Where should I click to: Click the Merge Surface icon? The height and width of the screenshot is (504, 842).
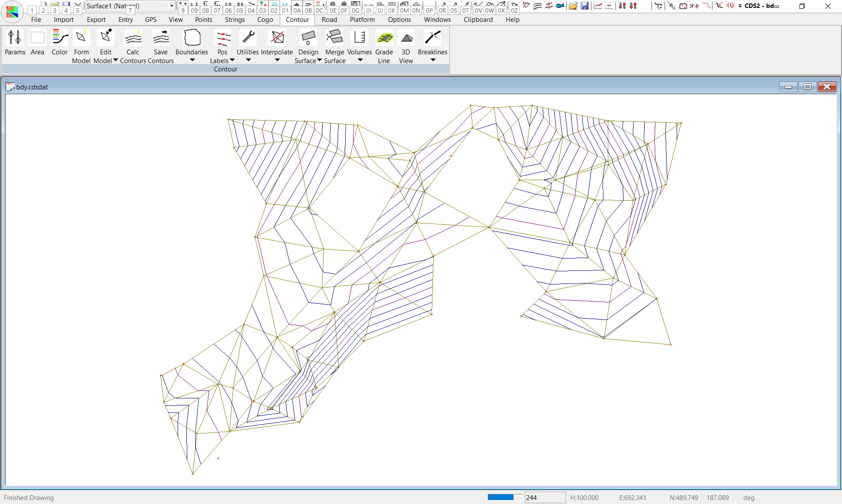pyautogui.click(x=335, y=38)
